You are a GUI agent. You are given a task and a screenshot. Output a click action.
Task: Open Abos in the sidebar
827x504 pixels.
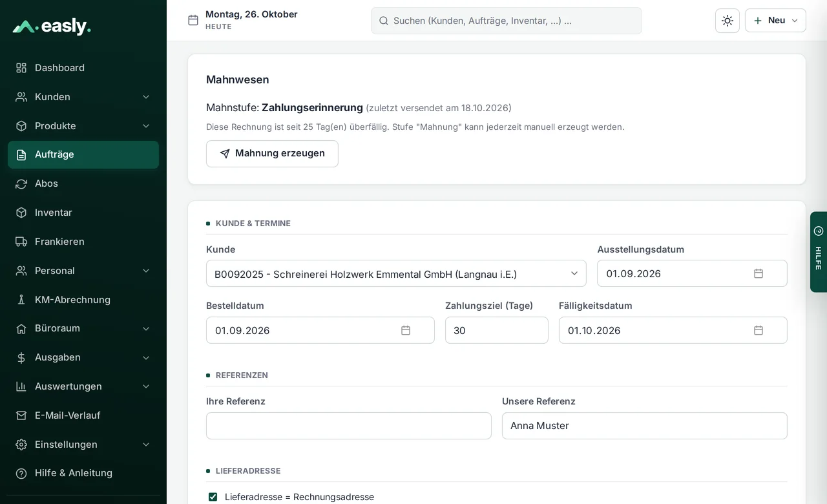tap(83, 184)
